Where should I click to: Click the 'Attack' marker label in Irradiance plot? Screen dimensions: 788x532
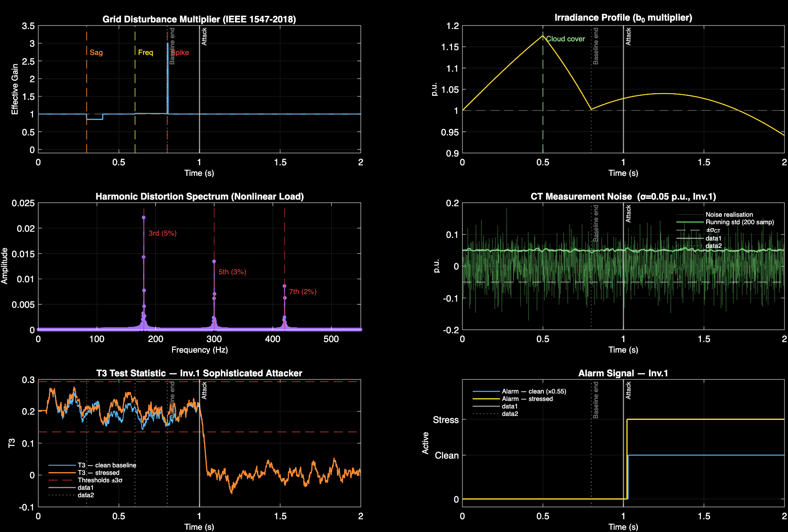click(628, 36)
